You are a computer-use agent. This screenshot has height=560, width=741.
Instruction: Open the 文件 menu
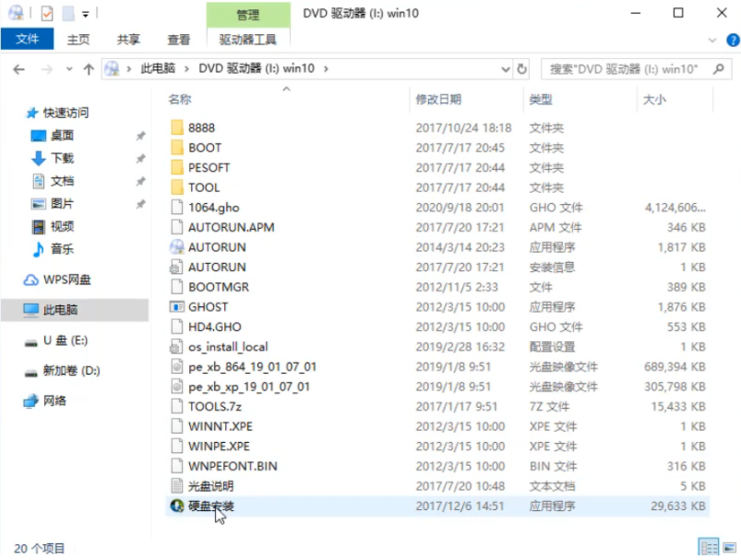[29, 40]
